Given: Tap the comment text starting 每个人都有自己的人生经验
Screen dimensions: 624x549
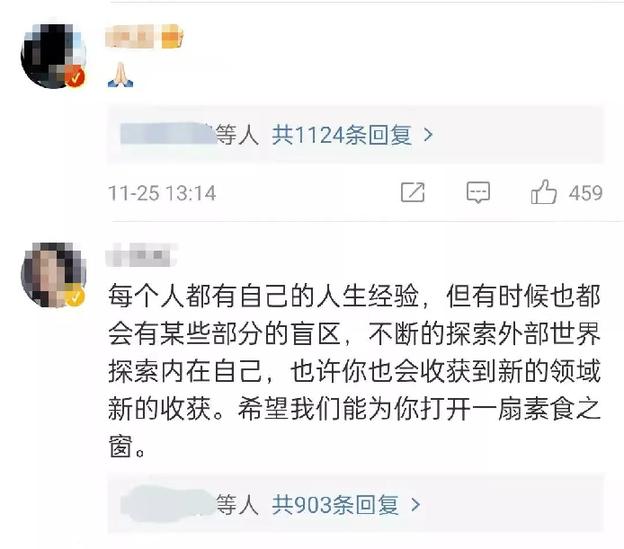Looking at the screenshot, I should 354,371.
